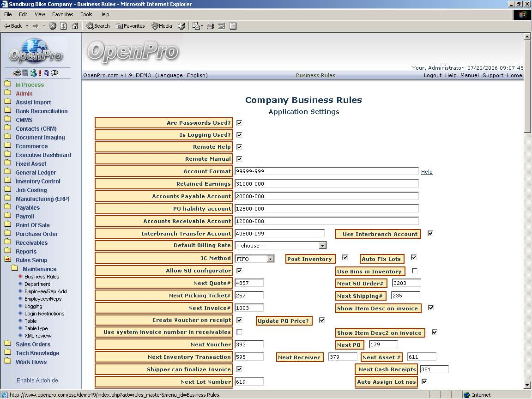
Task: Click the messenger people icon in sidebar
Action: coord(33,73)
